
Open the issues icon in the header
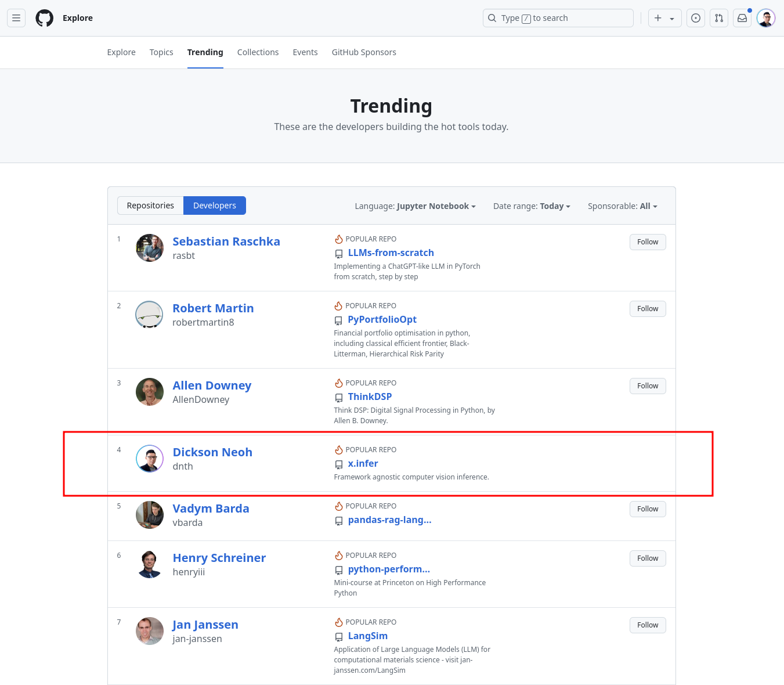pos(695,18)
